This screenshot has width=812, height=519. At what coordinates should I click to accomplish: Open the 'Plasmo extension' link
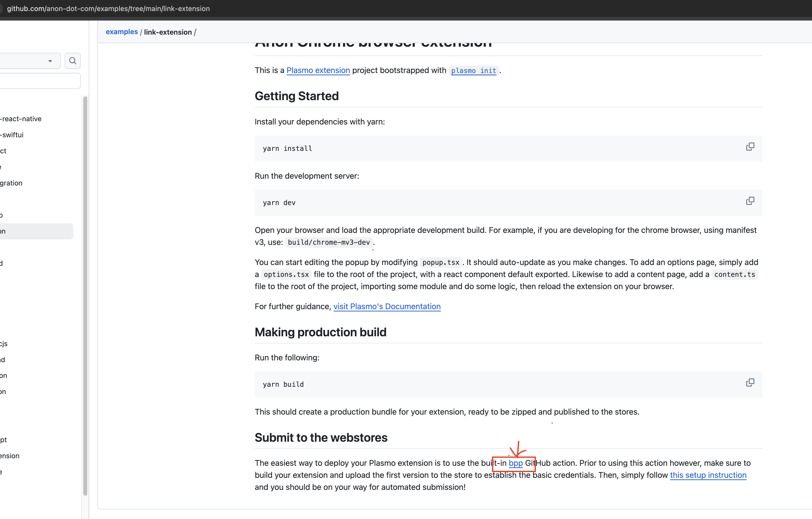pos(318,70)
